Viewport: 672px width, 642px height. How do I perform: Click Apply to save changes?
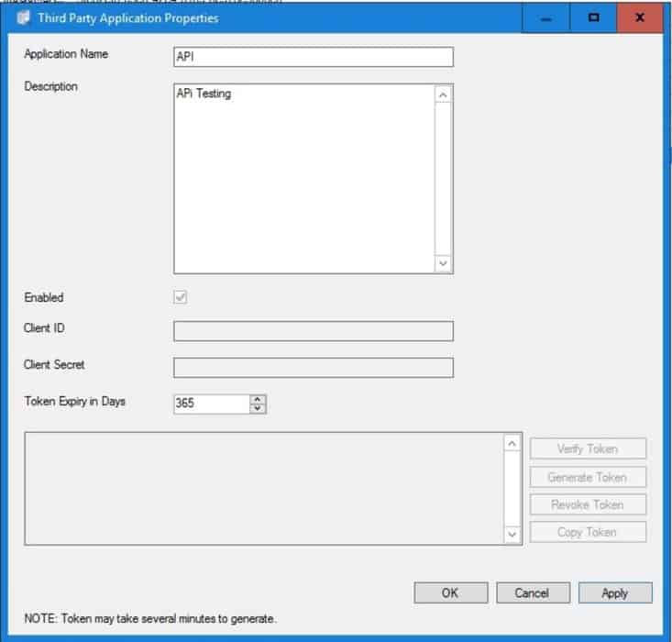[x=615, y=592]
